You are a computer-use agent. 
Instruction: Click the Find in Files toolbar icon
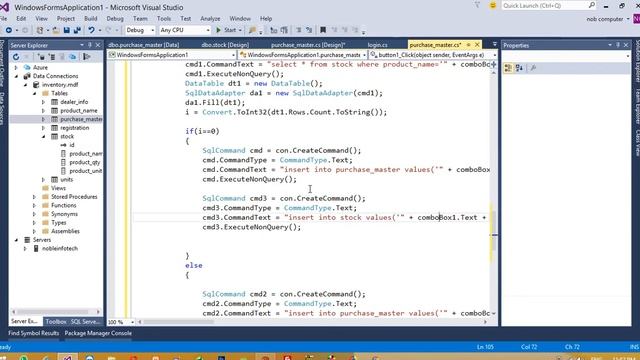coord(253,30)
